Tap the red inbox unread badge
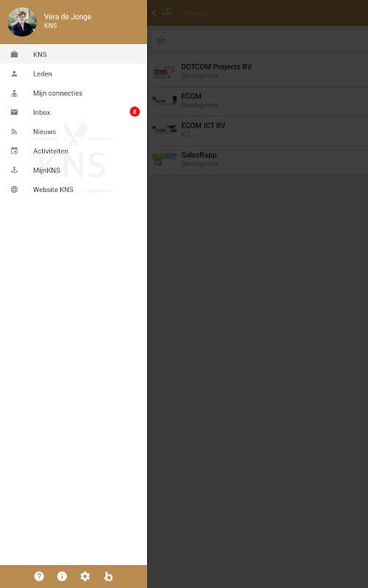The image size is (368, 588). pos(135,112)
